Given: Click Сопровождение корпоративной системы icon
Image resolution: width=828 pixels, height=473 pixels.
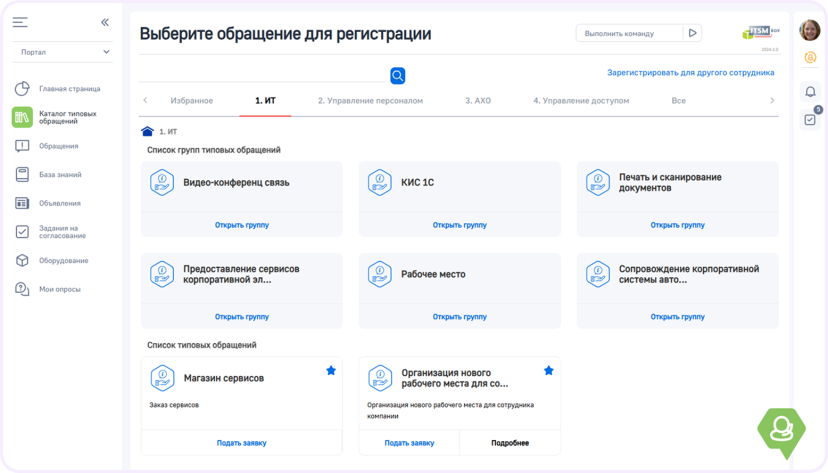Looking at the screenshot, I should [x=598, y=275].
